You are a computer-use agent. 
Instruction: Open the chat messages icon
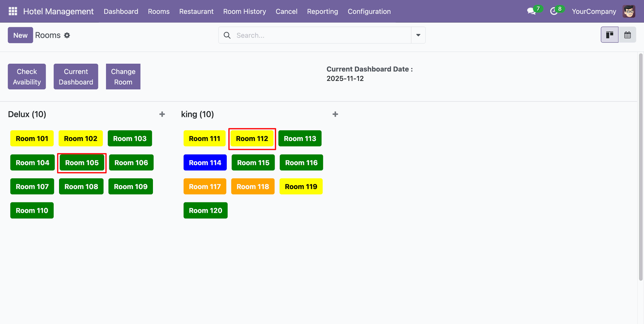coord(531,11)
